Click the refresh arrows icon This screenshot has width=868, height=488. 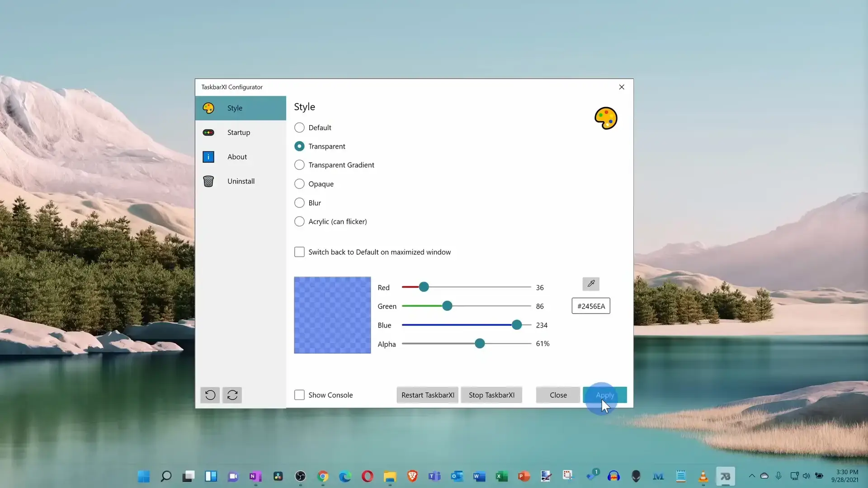[232, 395]
